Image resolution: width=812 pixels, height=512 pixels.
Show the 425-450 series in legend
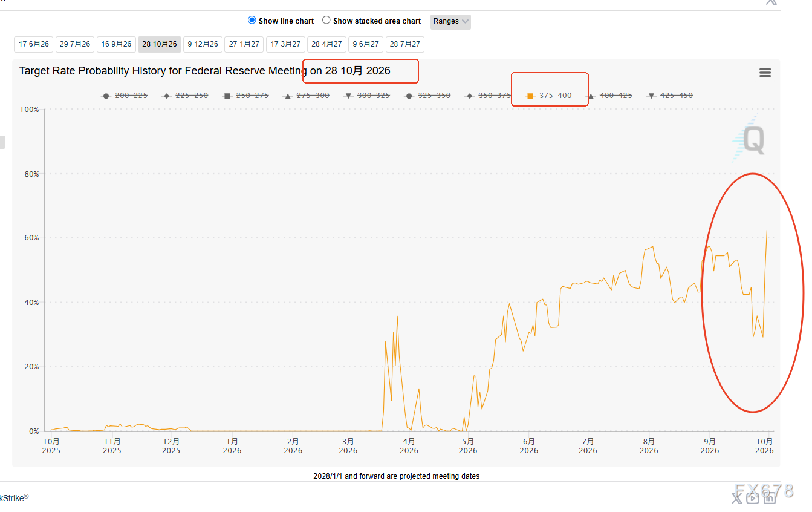pyautogui.click(x=670, y=96)
